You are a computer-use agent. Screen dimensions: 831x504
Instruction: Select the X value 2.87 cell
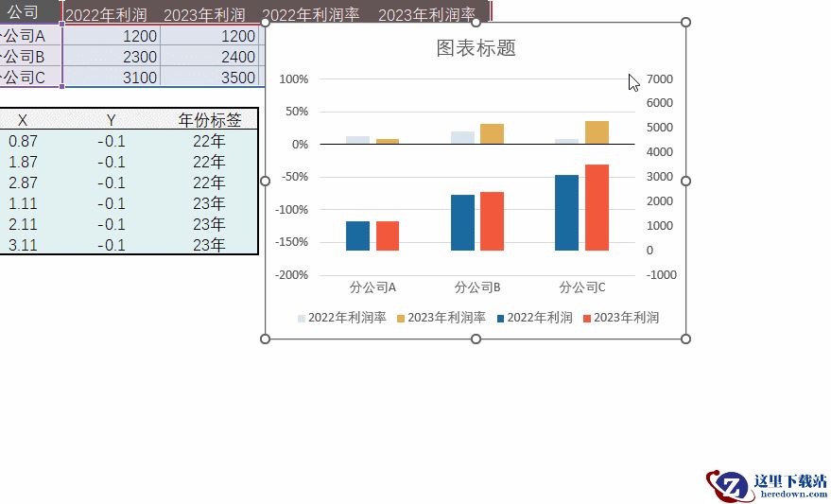[23, 182]
